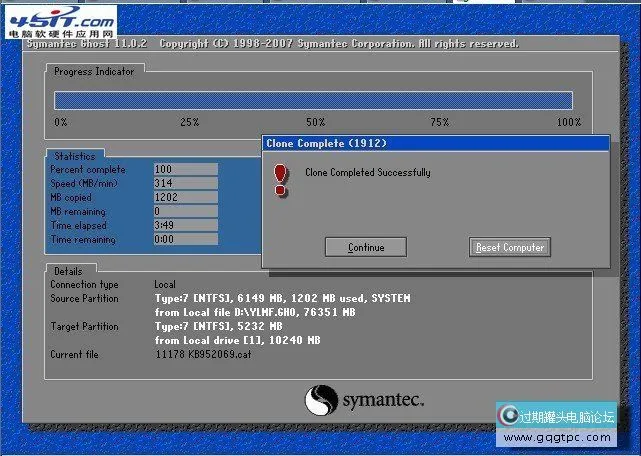
Task: Click the Symantec copyright notice text
Action: point(339,43)
